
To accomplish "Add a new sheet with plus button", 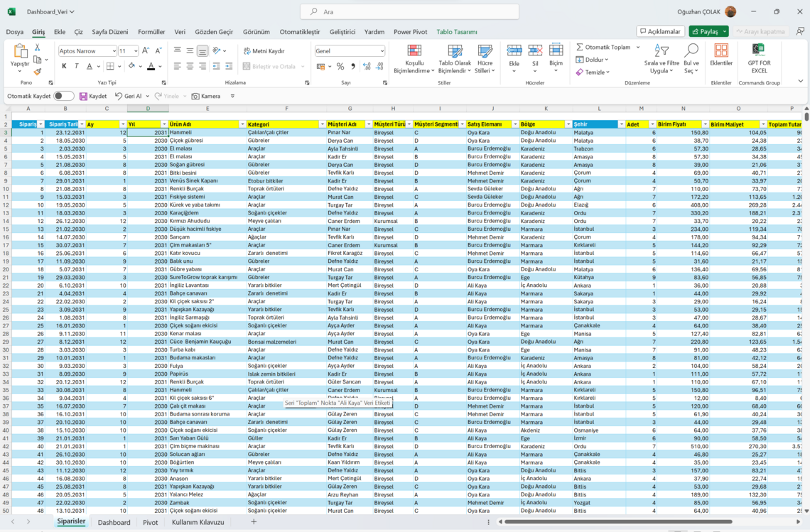I will pyautogui.click(x=254, y=521).
